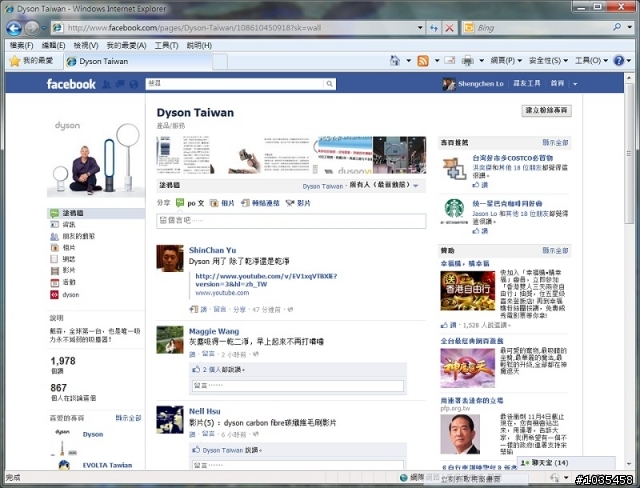Click the facebook logo
This screenshot has width=640, height=488.
(x=71, y=84)
